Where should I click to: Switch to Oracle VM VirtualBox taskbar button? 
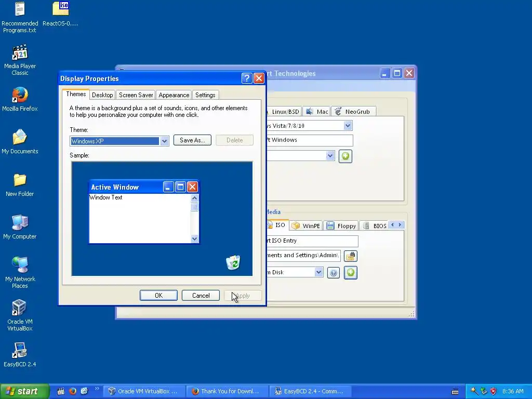point(144,391)
